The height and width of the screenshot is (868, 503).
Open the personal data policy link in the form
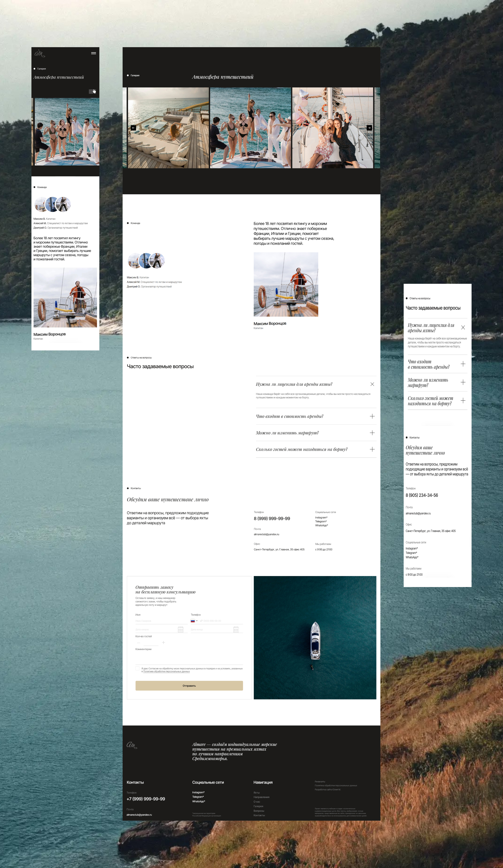click(167, 671)
